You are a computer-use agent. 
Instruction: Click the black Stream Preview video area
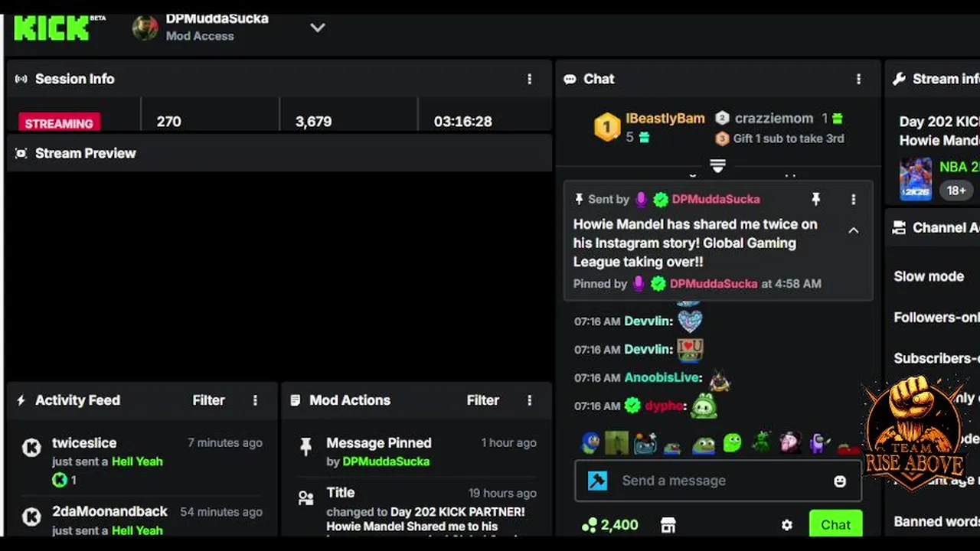pyautogui.click(x=279, y=275)
